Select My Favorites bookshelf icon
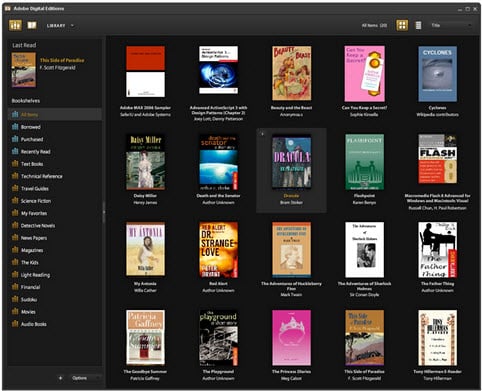The height and width of the screenshot is (391, 482). tap(15, 213)
